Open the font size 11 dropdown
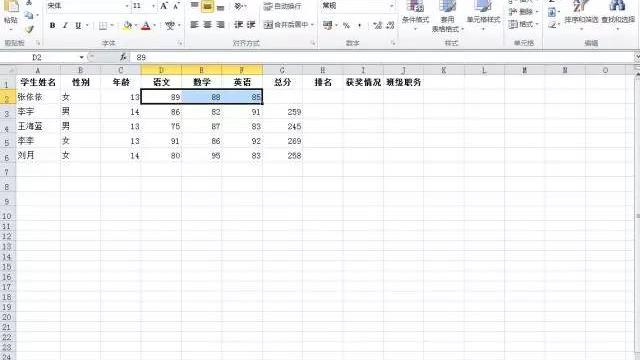This screenshot has width=640, height=360. (x=153, y=6)
